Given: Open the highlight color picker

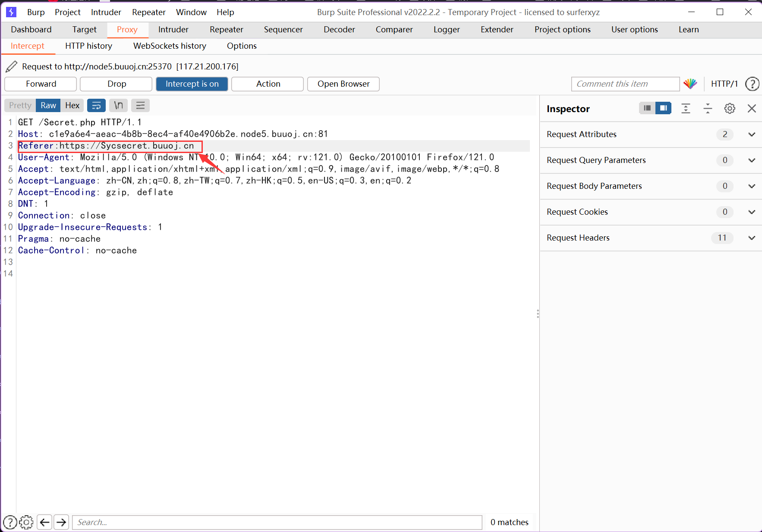Looking at the screenshot, I should click(690, 84).
